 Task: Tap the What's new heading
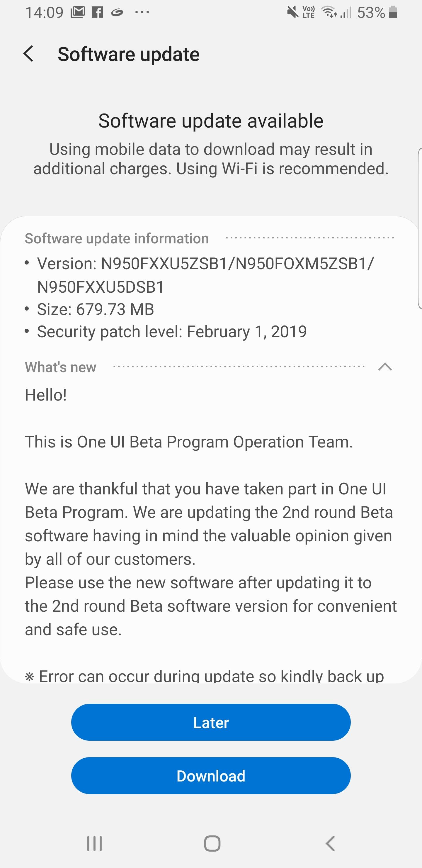coord(61,367)
